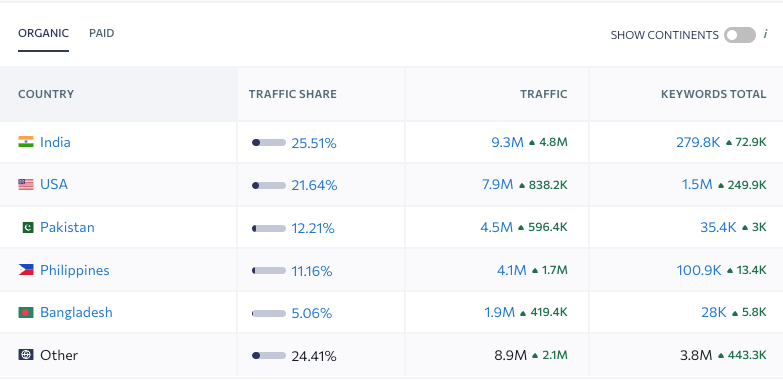The width and height of the screenshot is (783, 380).
Task: Click the 12.21% traffic share value
Action: [313, 228]
